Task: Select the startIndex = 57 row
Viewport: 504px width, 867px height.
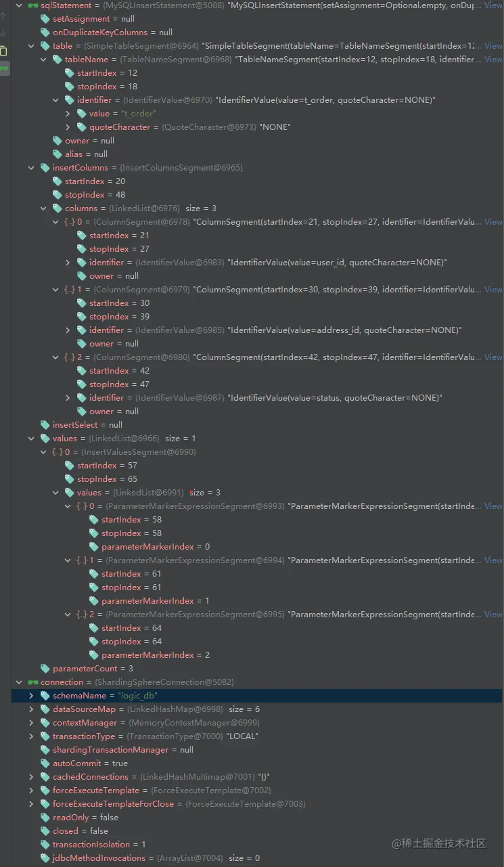Action: [x=258, y=466]
